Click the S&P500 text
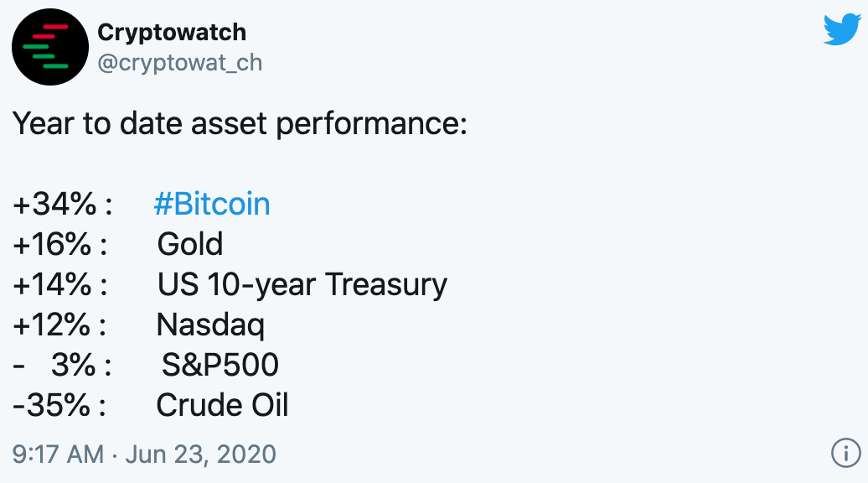Screen dimensions: 868x483 point(220,365)
